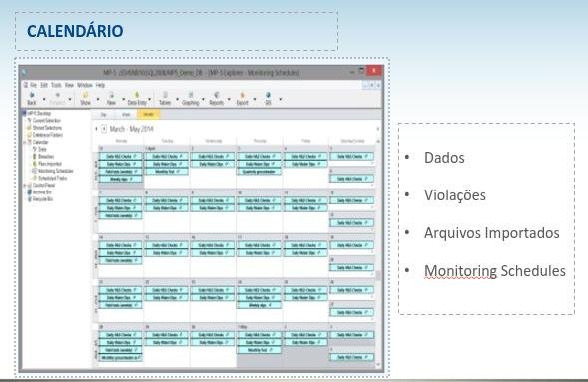This screenshot has height=382, width=588.
Task: Open the Tools menu
Action: click(x=56, y=85)
